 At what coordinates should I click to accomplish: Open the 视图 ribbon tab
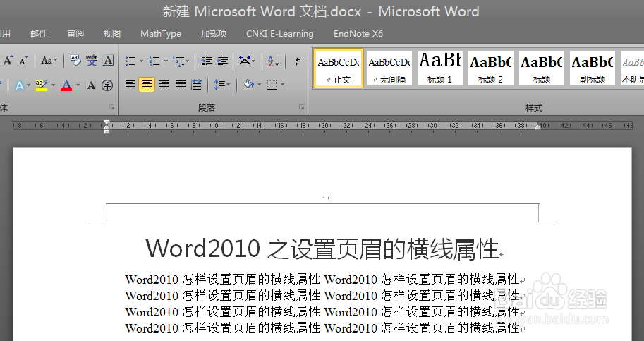(x=112, y=34)
